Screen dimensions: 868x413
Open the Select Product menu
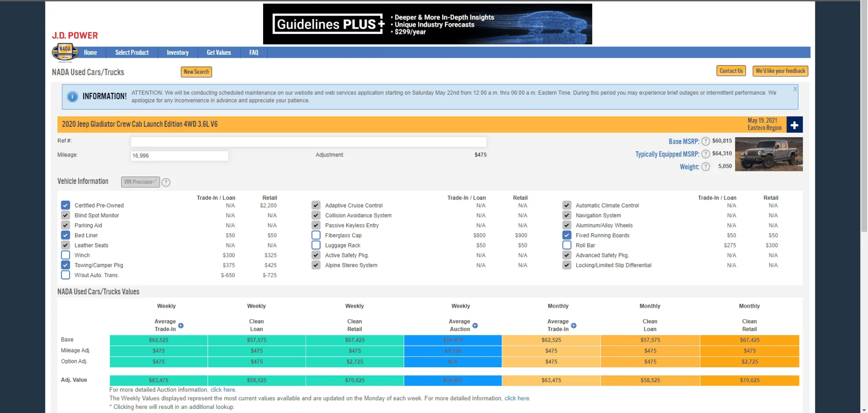coord(132,53)
